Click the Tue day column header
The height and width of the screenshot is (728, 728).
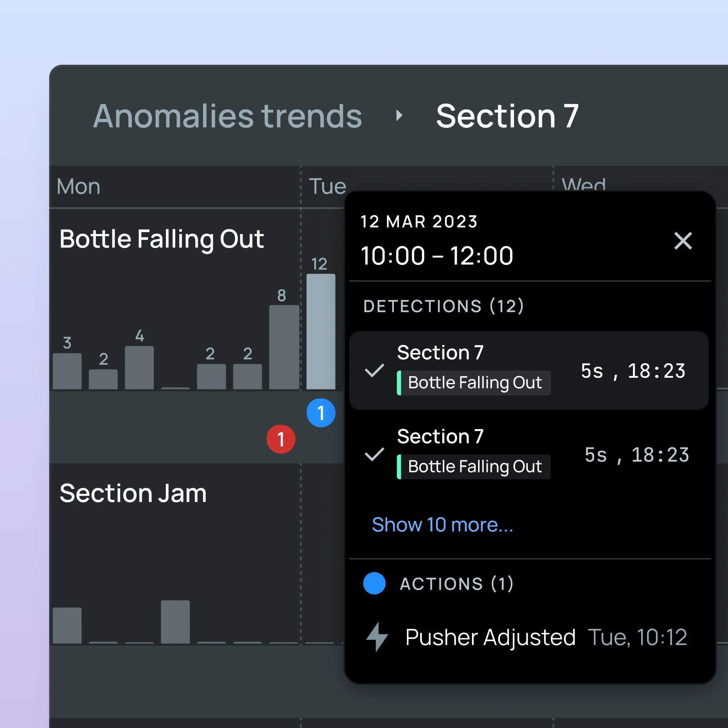327,186
